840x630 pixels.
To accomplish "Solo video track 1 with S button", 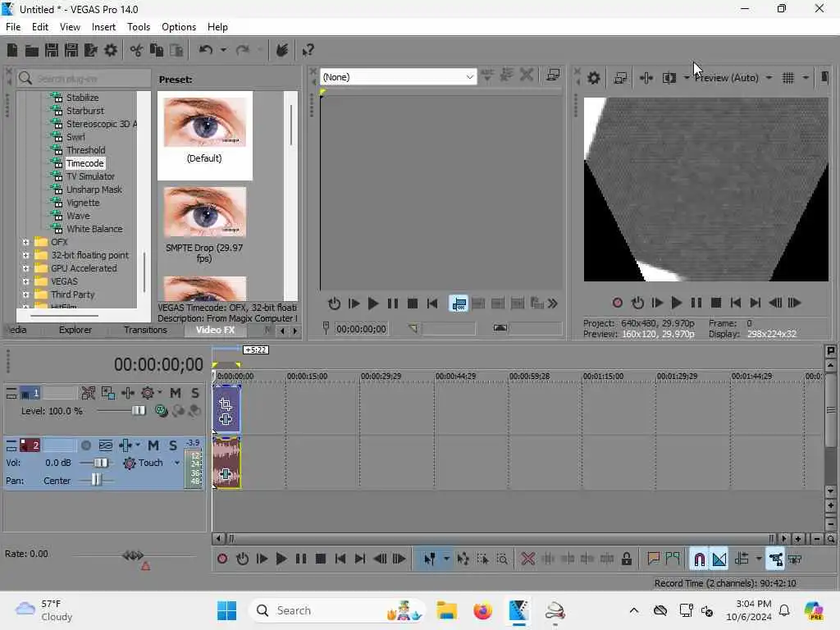I will pos(195,393).
